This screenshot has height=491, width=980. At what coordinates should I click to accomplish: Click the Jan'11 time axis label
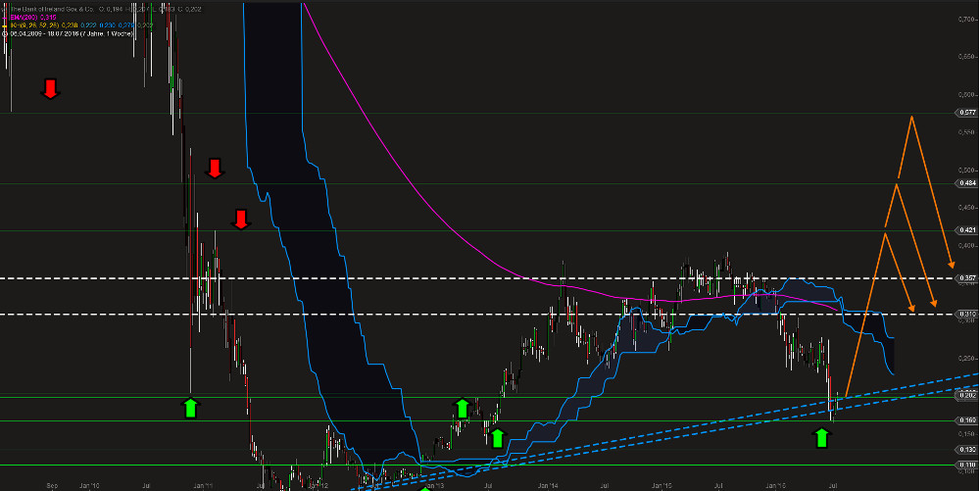click(x=204, y=485)
